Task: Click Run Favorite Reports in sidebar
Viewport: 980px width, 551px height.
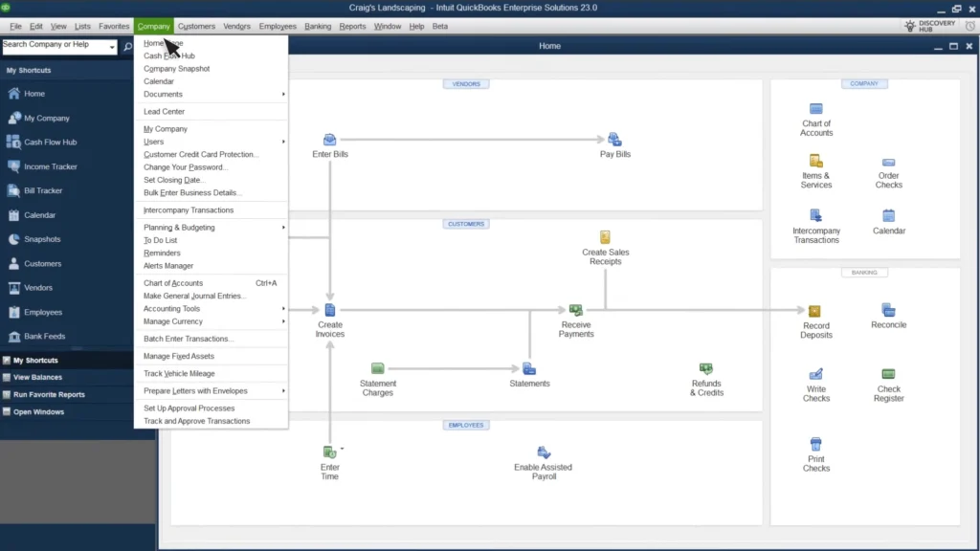Action: coord(49,394)
